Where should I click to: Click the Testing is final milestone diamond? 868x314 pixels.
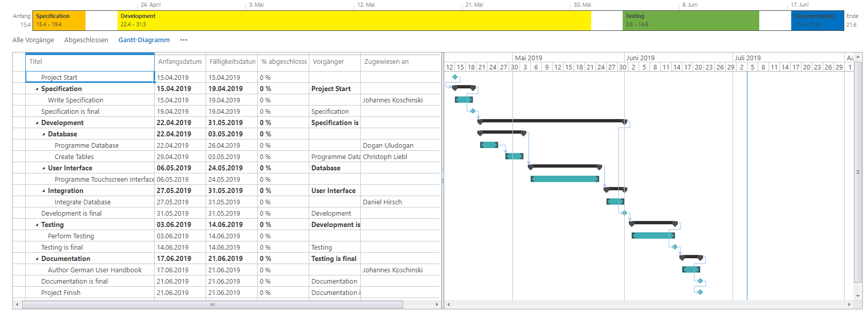pyautogui.click(x=675, y=247)
